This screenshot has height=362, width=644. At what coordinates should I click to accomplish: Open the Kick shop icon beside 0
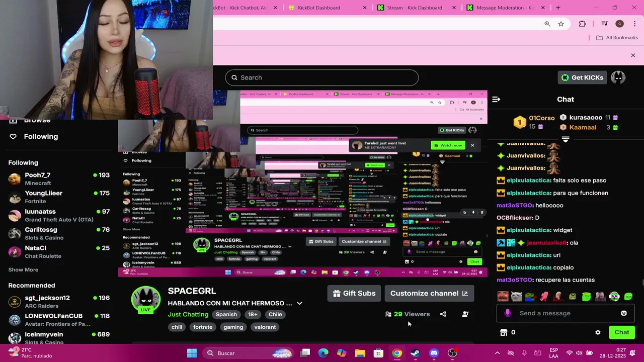[504, 332]
